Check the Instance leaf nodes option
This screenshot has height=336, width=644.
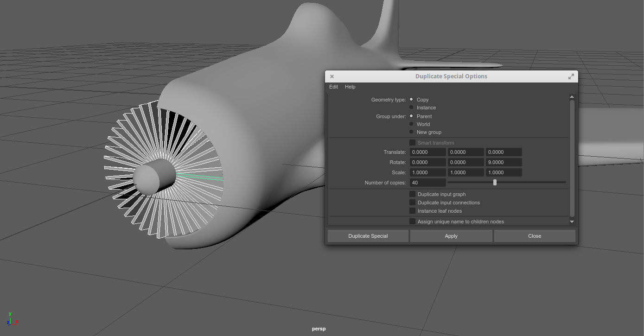click(413, 211)
